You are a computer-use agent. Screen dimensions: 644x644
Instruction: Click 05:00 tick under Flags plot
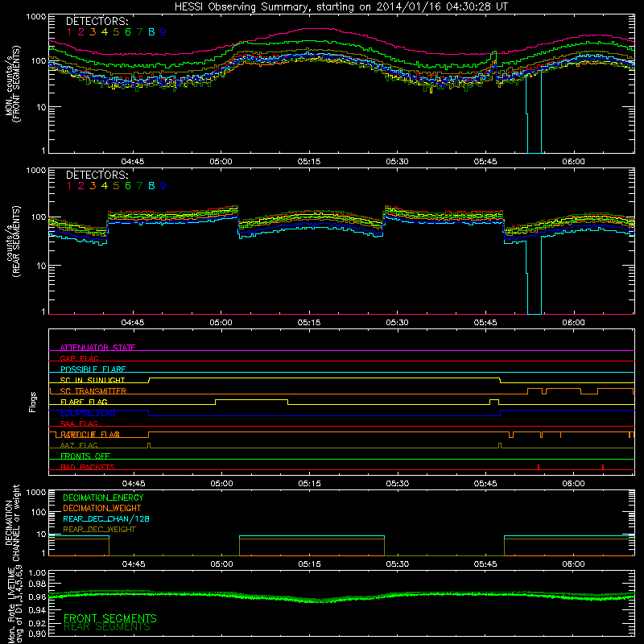point(221,484)
